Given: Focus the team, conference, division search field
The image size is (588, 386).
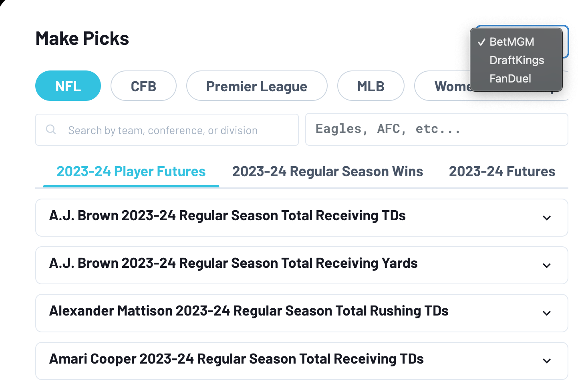Looking at the screenshot, I should click(x=167, y=130).
